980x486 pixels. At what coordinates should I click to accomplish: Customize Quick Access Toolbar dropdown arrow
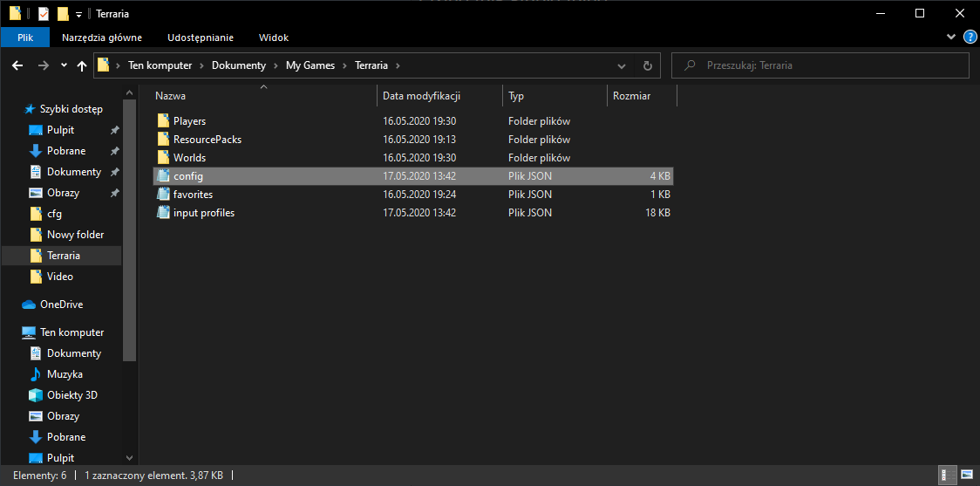pyautogui.click(x=78, y=15)
